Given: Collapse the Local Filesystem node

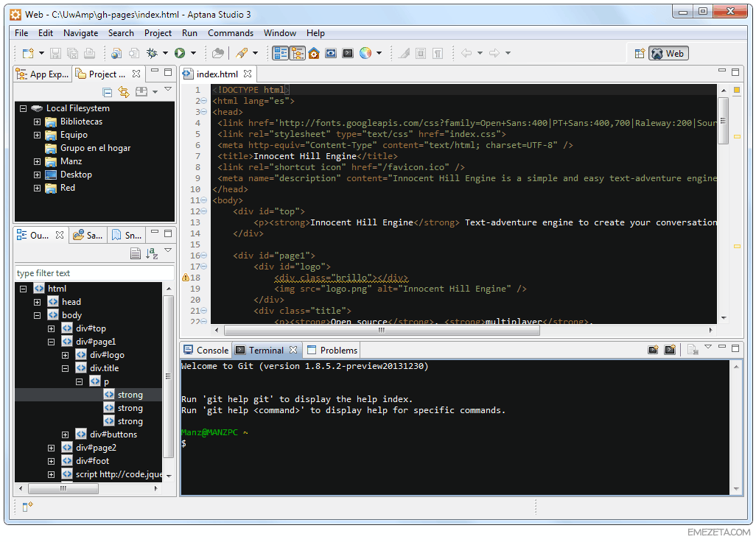Looking at the screenshot, I should [23, 108].
